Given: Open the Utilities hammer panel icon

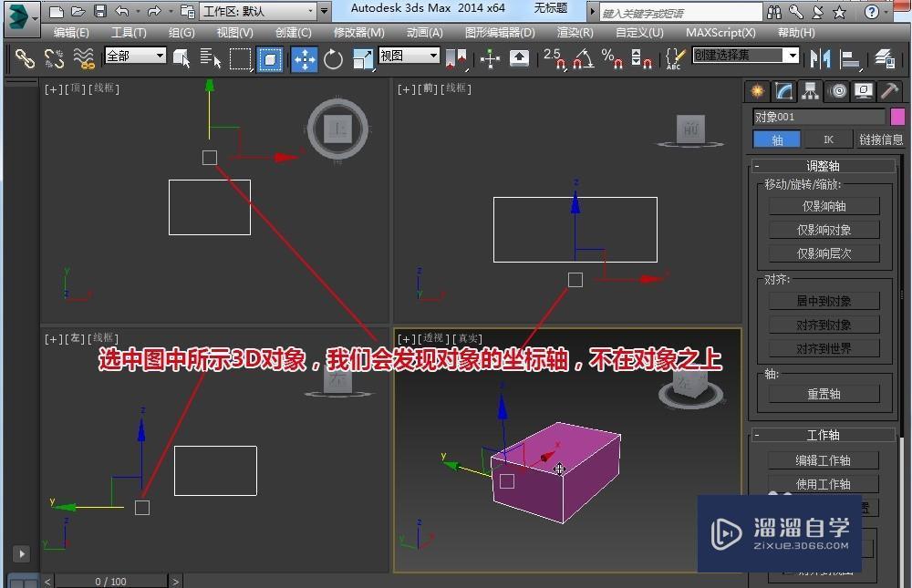Looking at the screenshot, I should coord(890,91).
